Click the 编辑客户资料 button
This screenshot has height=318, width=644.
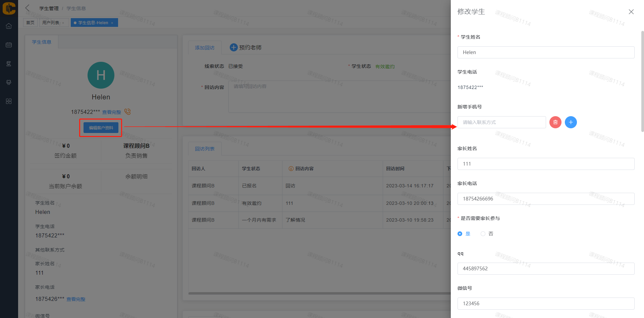tap(101, 128)
